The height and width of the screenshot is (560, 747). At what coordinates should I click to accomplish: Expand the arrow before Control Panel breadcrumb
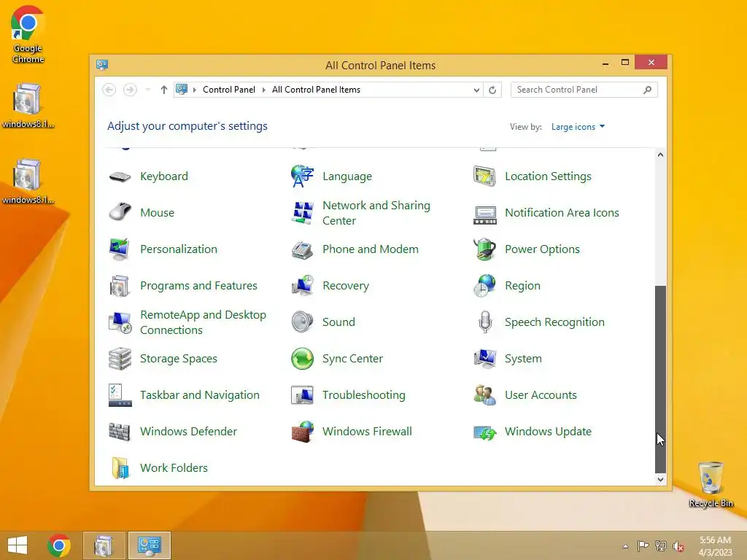[194, 90]
